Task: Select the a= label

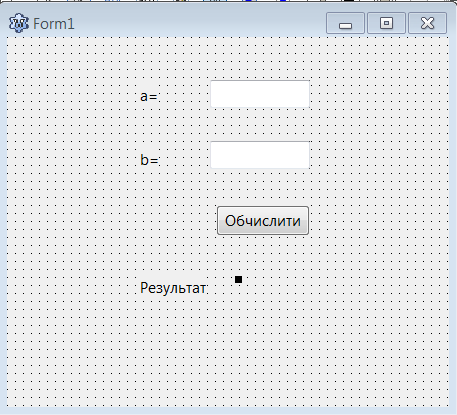Action: (x=149, y=96)
